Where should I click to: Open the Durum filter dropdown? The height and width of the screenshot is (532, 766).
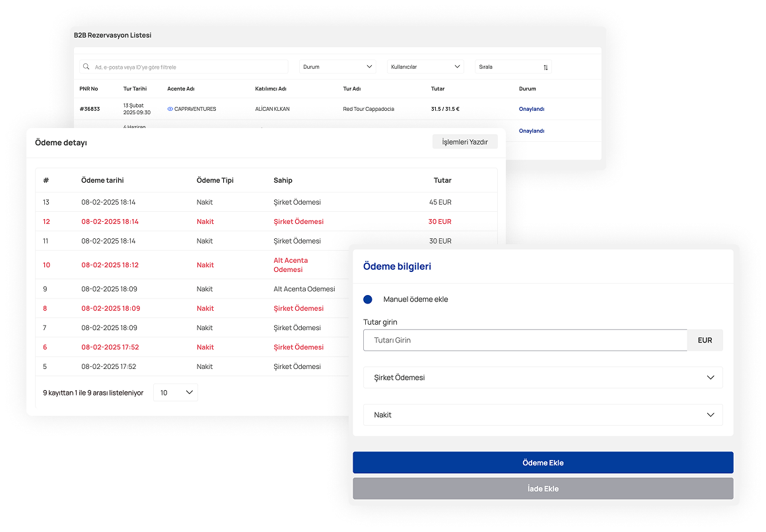tap(337, 67)
